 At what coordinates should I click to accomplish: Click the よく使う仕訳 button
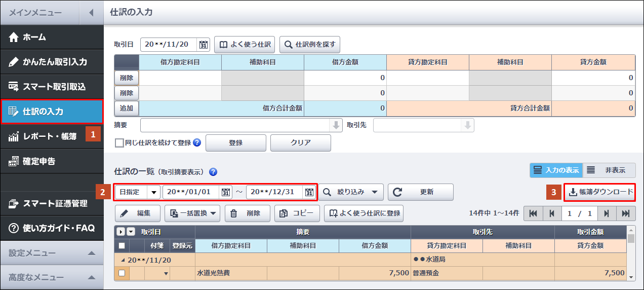pyautogui.click(x=245, y=44)
